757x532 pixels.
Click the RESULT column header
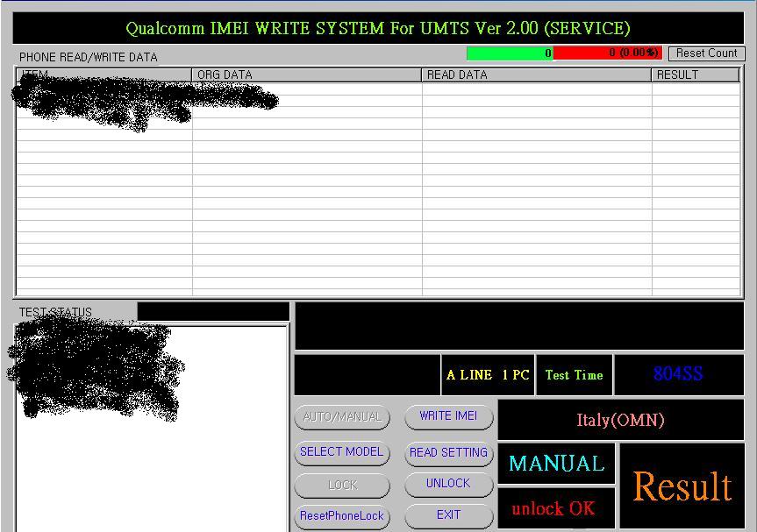tap(696, 75)
